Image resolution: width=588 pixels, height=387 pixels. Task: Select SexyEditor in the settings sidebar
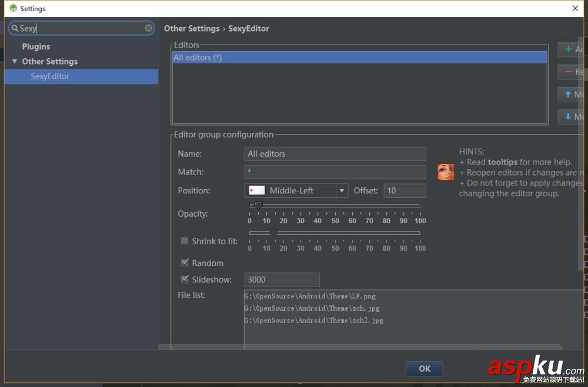(x=51, y=76)
